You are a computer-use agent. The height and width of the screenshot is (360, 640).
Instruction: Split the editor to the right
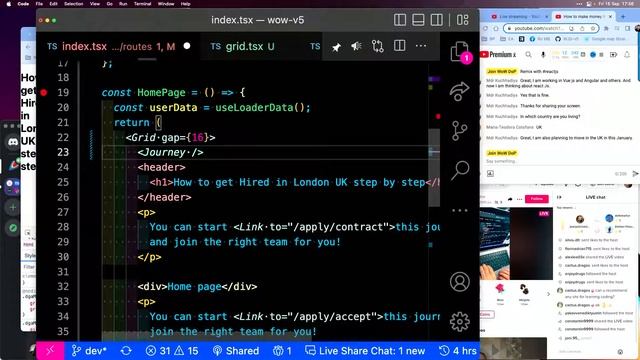399,46
